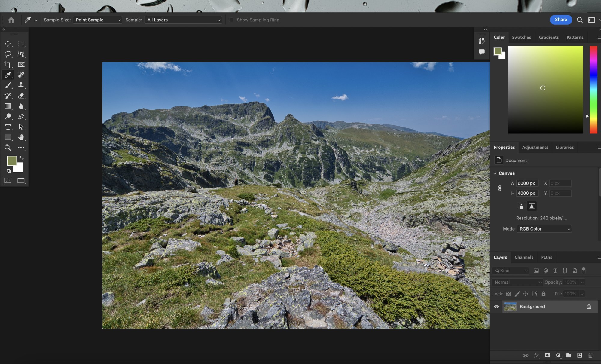Hide the Background layer
The height and width of the screenshot is (364, 601).
click(496, 307)
